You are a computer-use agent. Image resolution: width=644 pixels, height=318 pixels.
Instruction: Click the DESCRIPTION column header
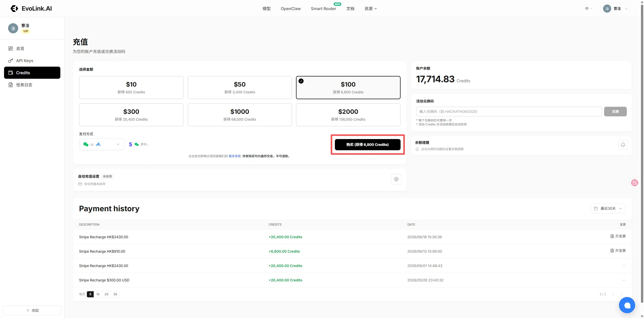tap(89, 225)
